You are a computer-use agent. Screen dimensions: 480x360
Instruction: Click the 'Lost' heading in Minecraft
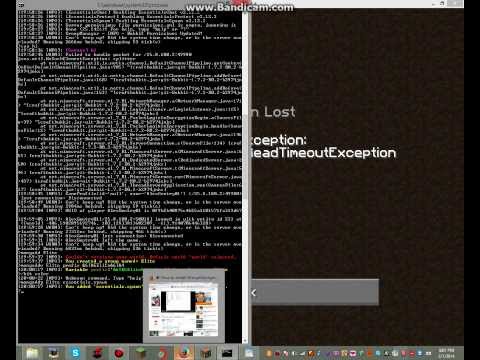[x=279, y=112]
